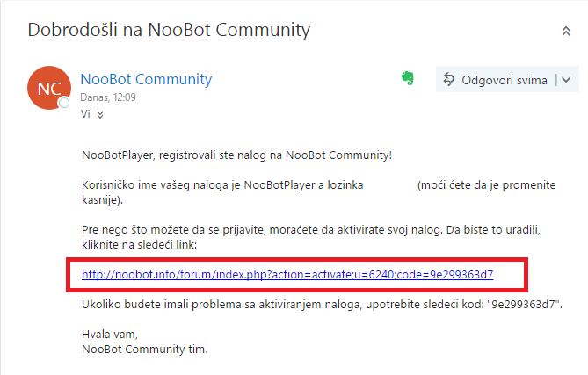Screen dimensions: 588x375
Task: Open the NooBot Community sender name
Action: point(146,79)
